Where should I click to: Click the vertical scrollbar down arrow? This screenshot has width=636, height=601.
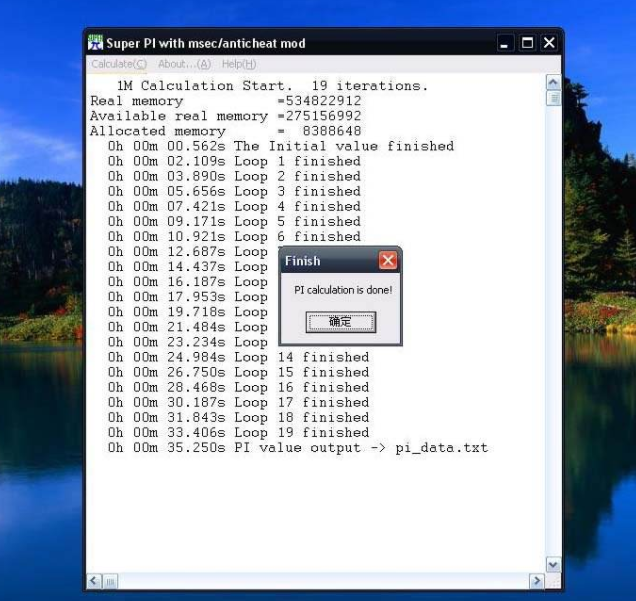click(553, 564)
